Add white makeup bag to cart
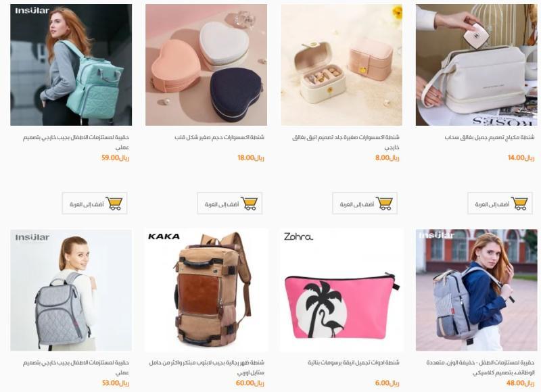 point(500,203)
